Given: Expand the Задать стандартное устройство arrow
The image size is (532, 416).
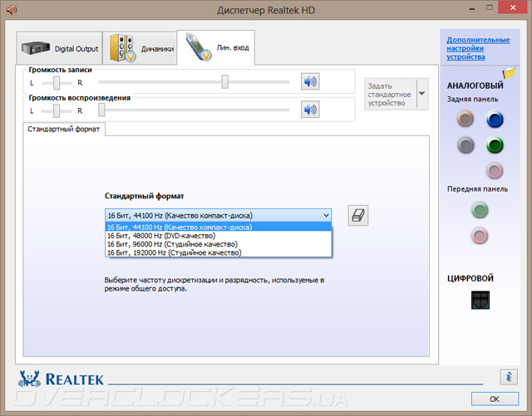Looking at the screenshot, I should [x=422, y=94].
